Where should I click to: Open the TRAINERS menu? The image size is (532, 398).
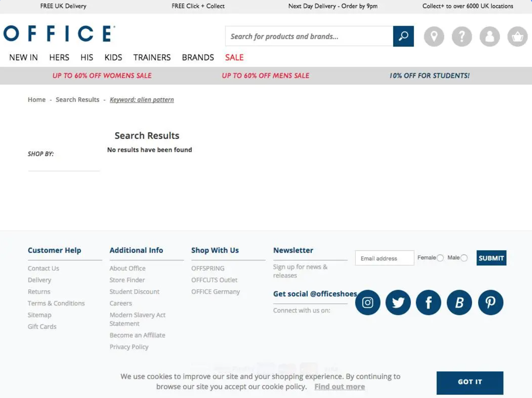152,58
